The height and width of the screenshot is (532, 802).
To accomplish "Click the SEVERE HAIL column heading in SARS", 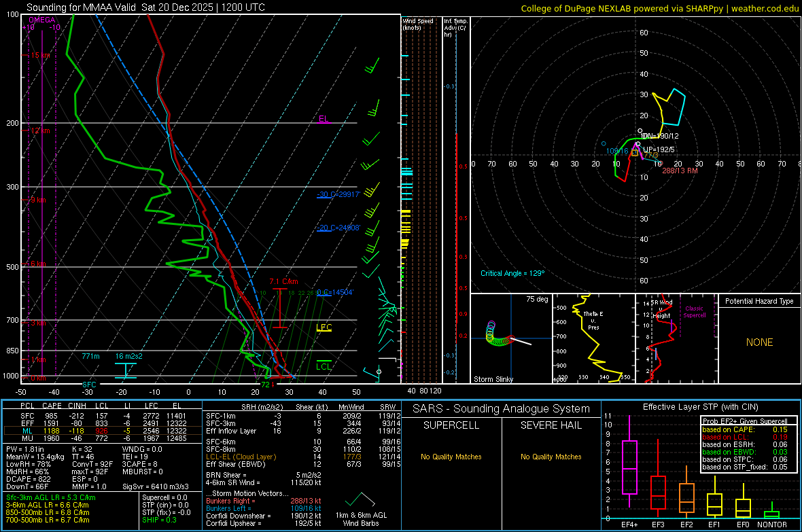I will tap(551, 425).
